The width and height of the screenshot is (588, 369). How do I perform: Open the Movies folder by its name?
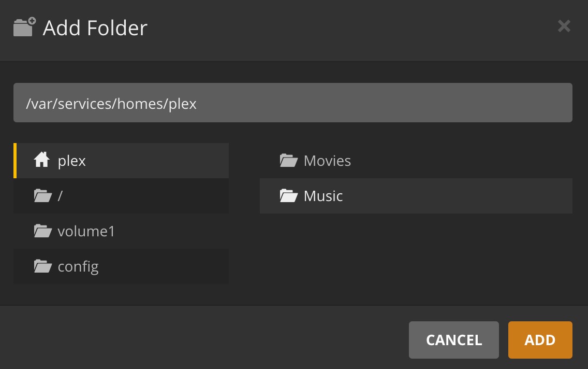click(x=327, y=161)
